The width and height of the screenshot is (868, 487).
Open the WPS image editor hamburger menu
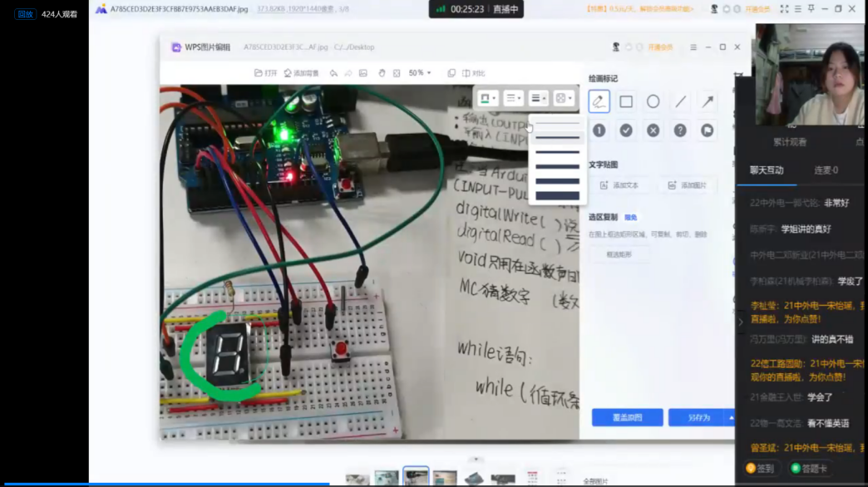[x=693, y=47]
